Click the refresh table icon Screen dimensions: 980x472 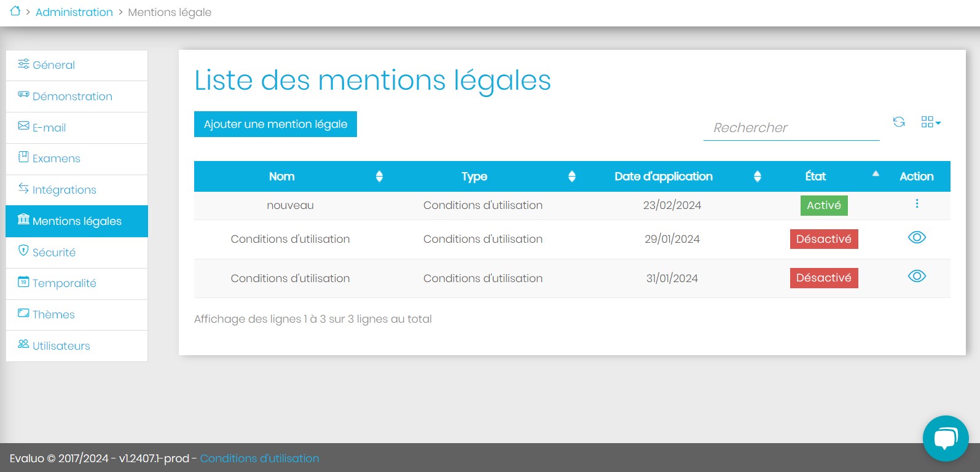coord(899,122)
